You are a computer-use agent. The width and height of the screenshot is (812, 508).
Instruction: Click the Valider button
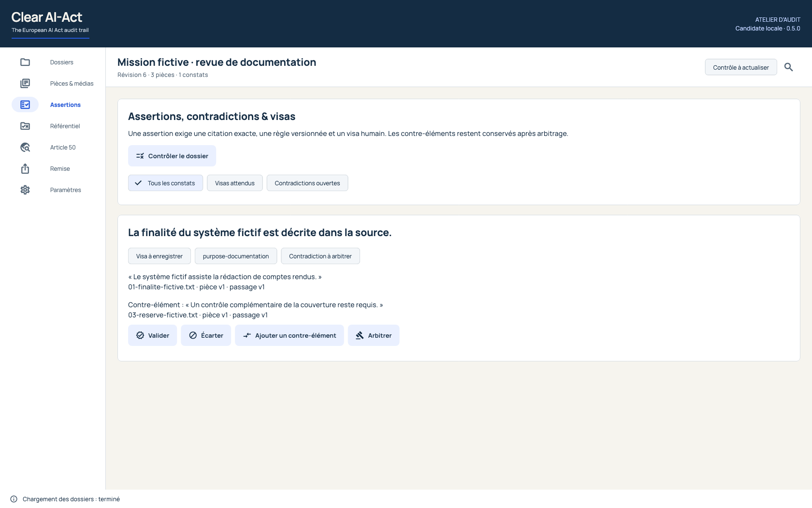coord(152,335)
